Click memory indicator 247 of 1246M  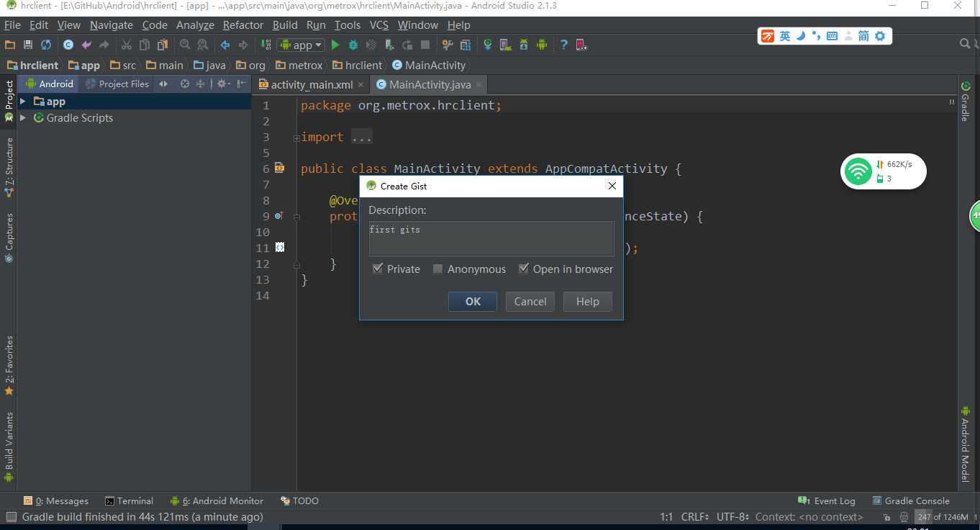tap(943, 517)
